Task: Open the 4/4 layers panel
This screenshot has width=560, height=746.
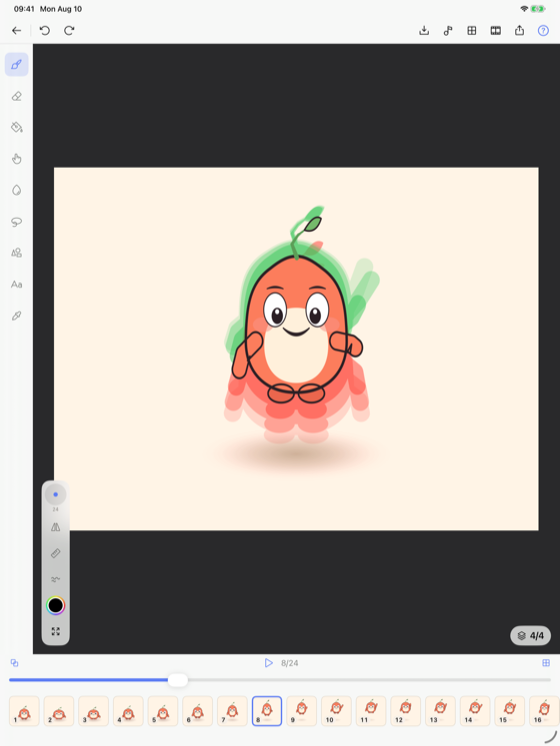Action: [x=531, y=636]
